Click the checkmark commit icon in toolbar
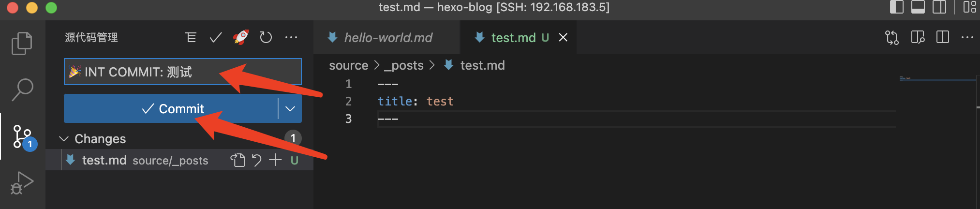The image size is (980, 209). click(216, 37)
